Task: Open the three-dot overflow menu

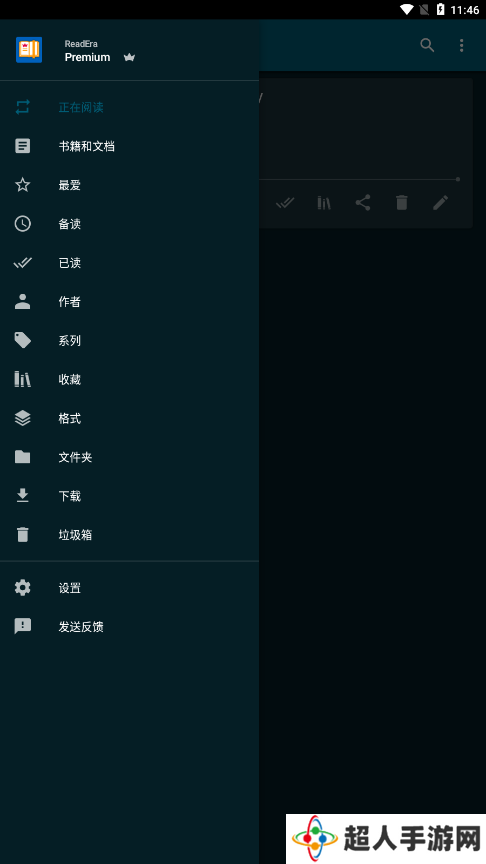Action: 461,45
